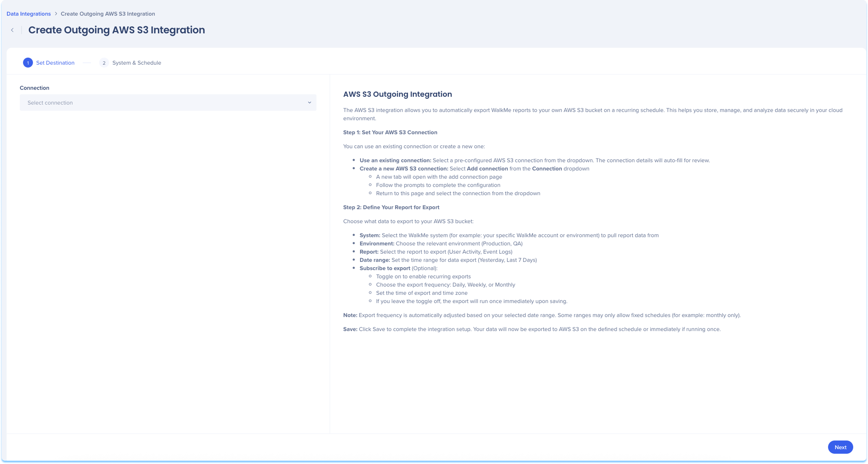Click the 'Report:' bullet text

(x=436, y=252)
